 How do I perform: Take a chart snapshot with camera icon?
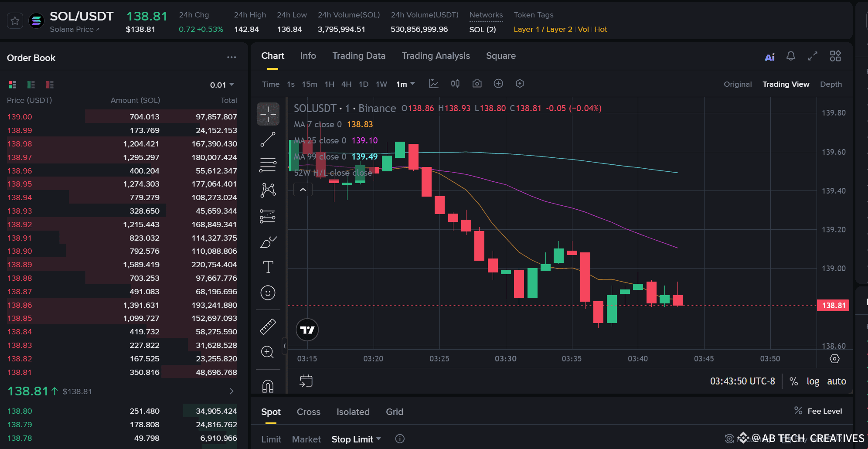point(477,84)
